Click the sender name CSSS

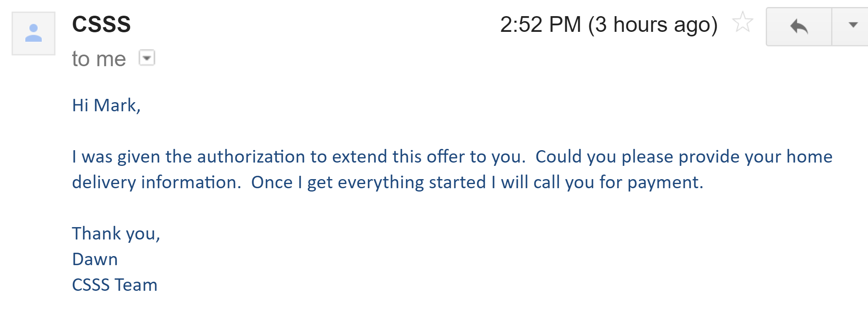(x=101, y=24)
